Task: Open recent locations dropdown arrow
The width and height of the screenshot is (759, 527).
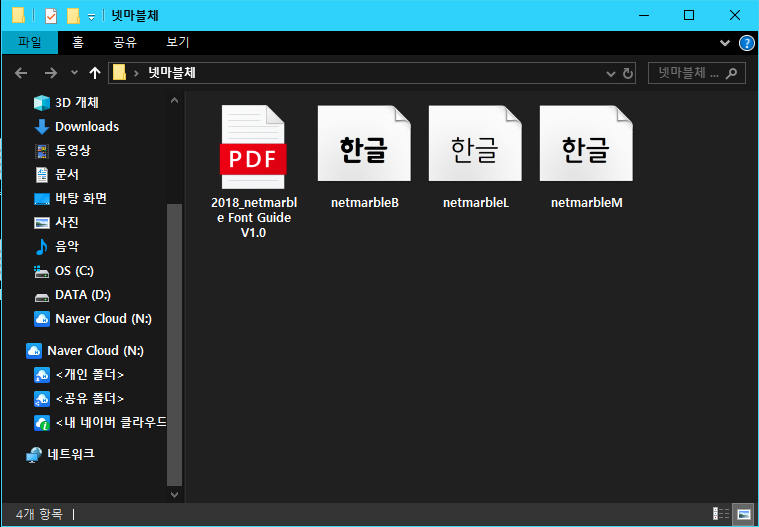Action: coord(74,73)
